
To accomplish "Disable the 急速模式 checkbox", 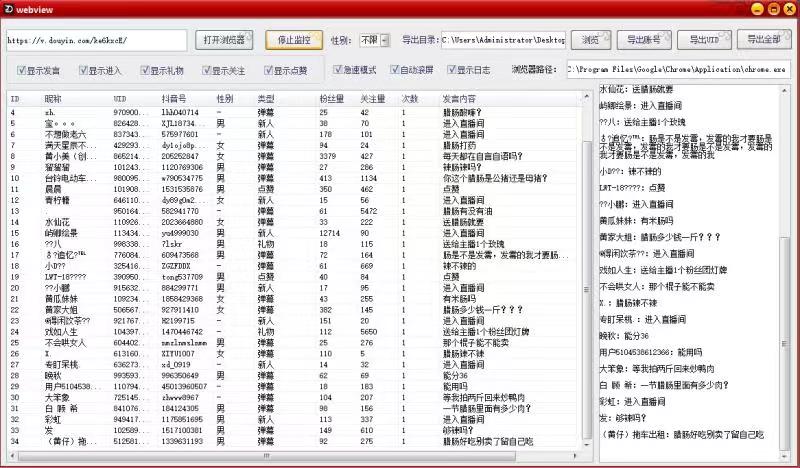I will click(338, 71).
